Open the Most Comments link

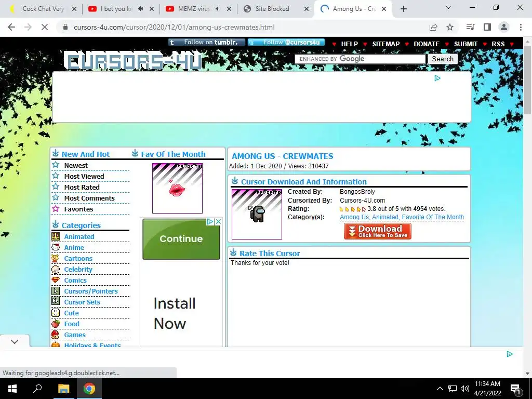[x=89, y=198]
